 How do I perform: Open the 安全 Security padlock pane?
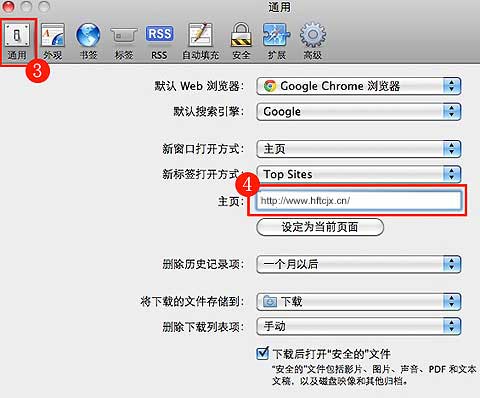[241, 42]
